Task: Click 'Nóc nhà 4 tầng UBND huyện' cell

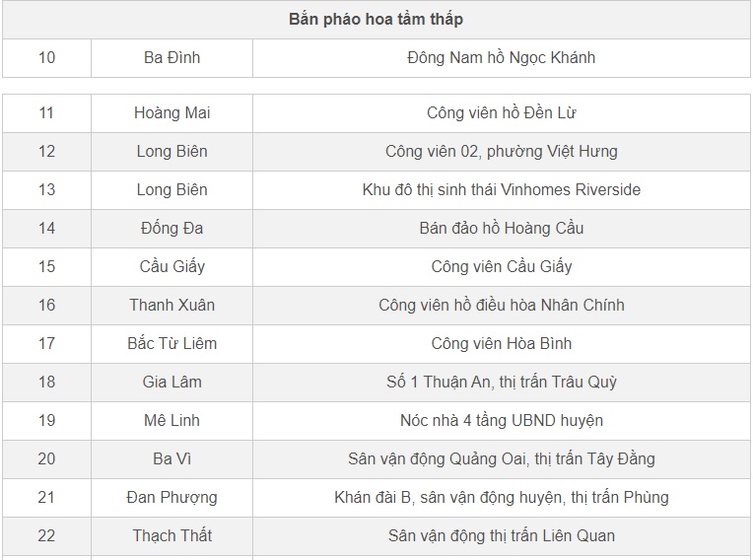Action: pos(501,420)
